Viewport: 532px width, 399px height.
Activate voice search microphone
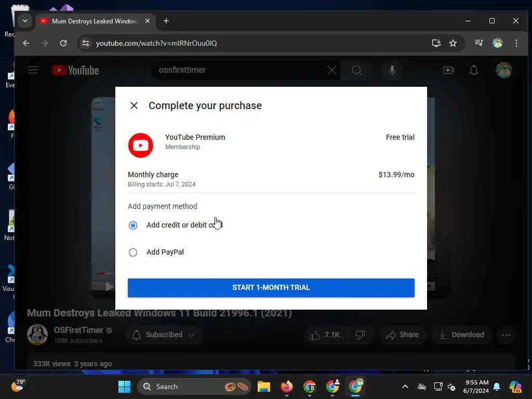coord(392,70)
